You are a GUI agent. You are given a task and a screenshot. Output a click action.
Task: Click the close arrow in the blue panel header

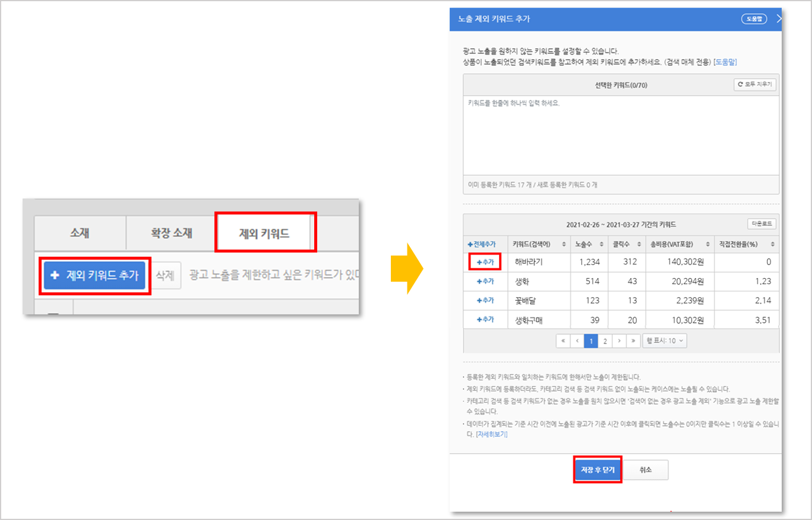[780, 18]
